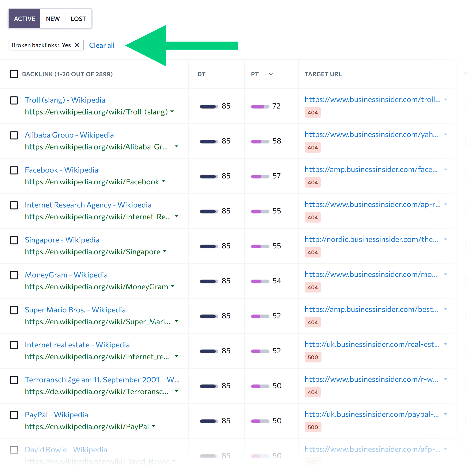Expand arrow beside businessinsider.com/yah... target
This screenshot has height=472, width=476.
click(x=446, y=135)
